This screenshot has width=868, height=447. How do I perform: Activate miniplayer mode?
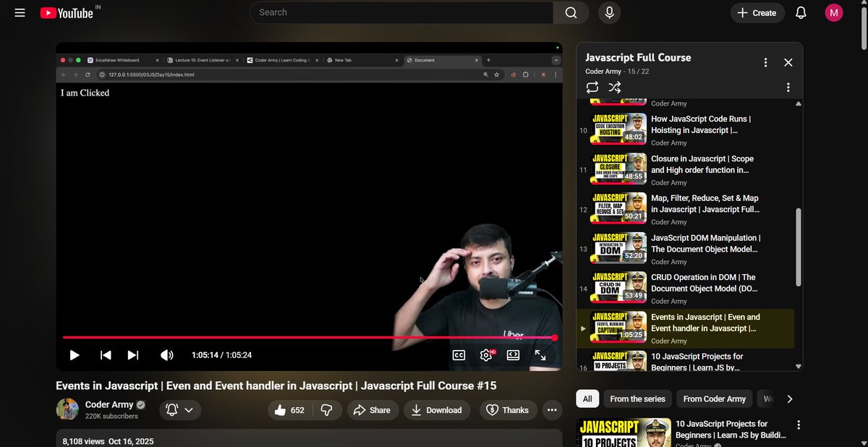click(513, 354)
